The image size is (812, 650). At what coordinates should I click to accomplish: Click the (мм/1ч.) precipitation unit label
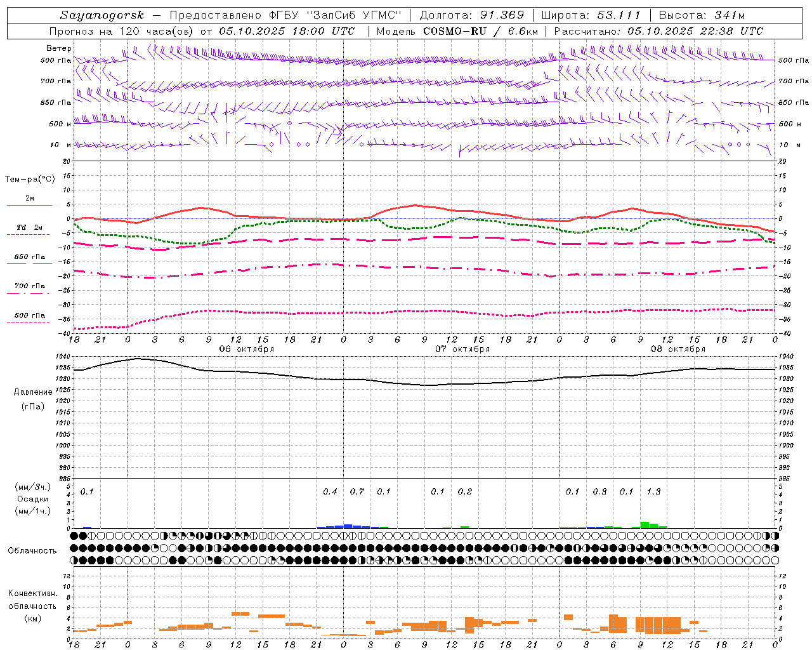(x=33, y=511)
